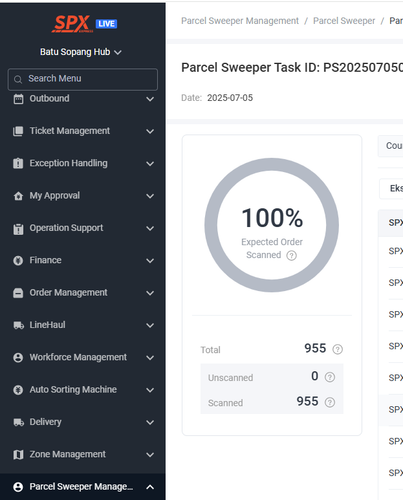
Task: Click help icon beside Unscanned count
Action: (330, 377)
